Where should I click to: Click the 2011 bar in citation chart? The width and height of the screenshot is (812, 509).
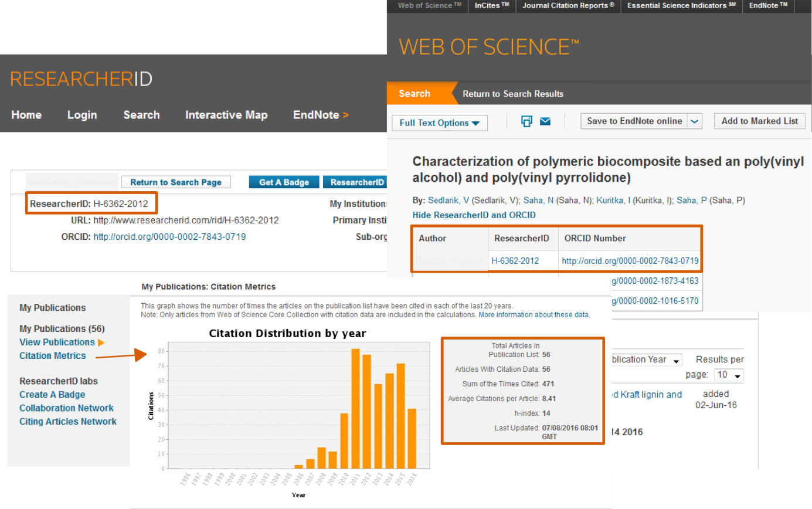(x=355, y=409)
